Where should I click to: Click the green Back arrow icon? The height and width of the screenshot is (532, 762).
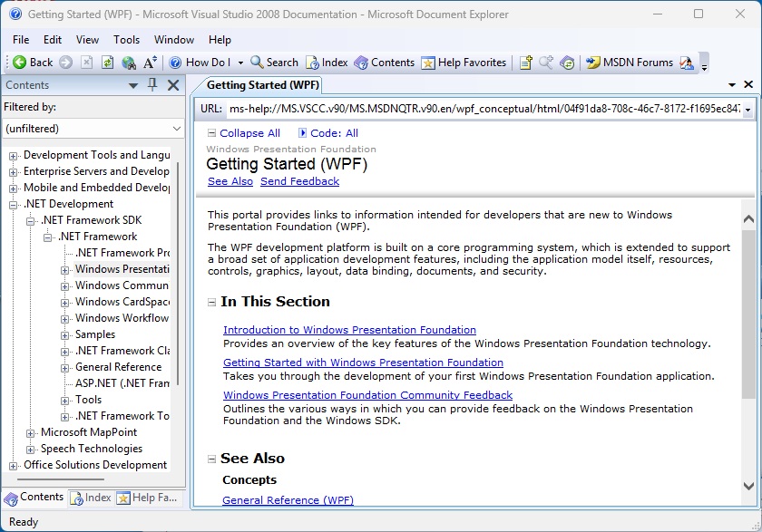pos(20,63)
